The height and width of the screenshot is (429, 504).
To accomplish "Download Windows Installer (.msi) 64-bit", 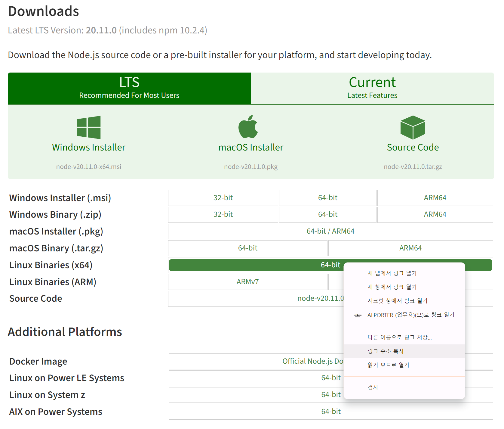I will [x=328, y=198].
